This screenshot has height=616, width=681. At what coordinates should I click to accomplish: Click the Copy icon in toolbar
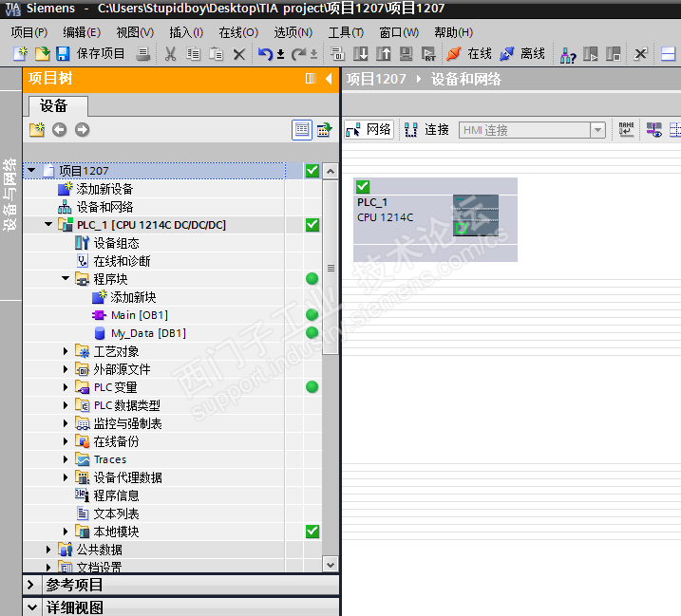click(x=193, y=54)
